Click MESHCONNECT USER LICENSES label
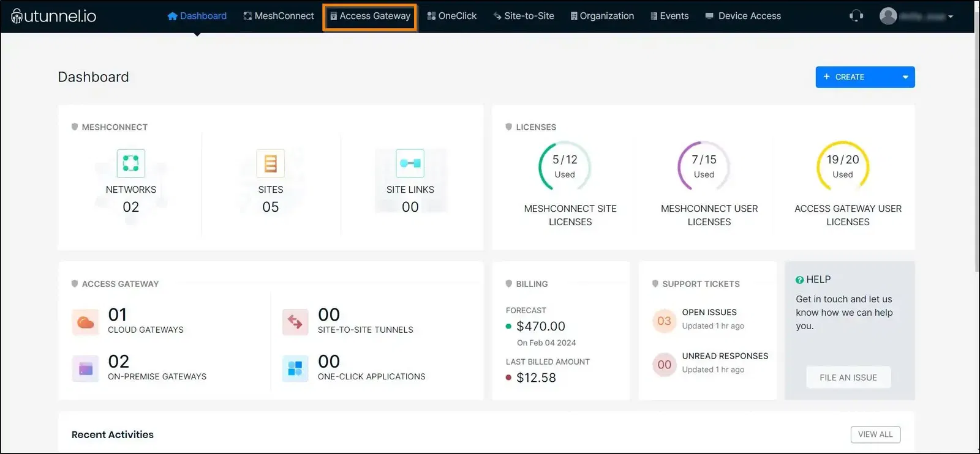 pyautogui.click(x=709, y=215)
